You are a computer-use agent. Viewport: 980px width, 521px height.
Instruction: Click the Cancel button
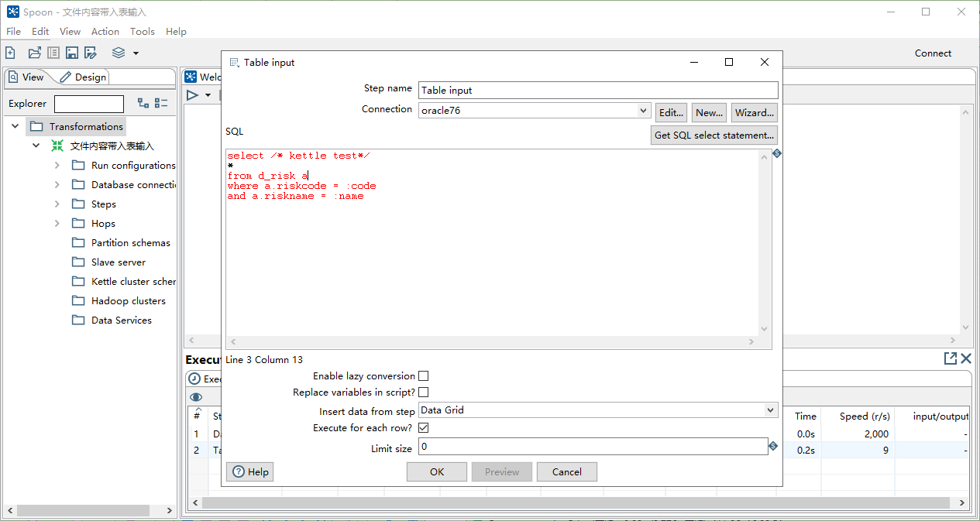pos(567,471)
